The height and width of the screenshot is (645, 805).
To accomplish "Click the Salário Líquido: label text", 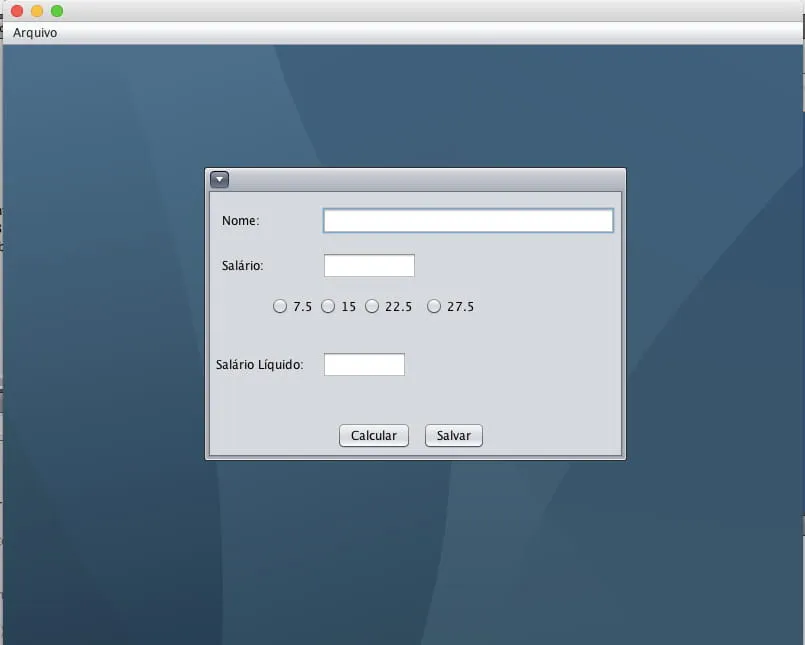I will 259,365.
